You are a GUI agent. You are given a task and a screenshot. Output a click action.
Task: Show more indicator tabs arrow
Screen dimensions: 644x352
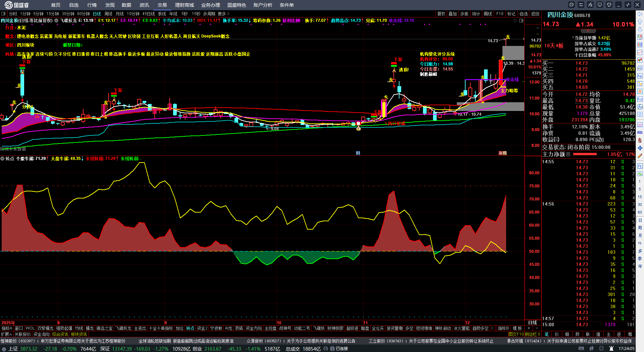492,329
